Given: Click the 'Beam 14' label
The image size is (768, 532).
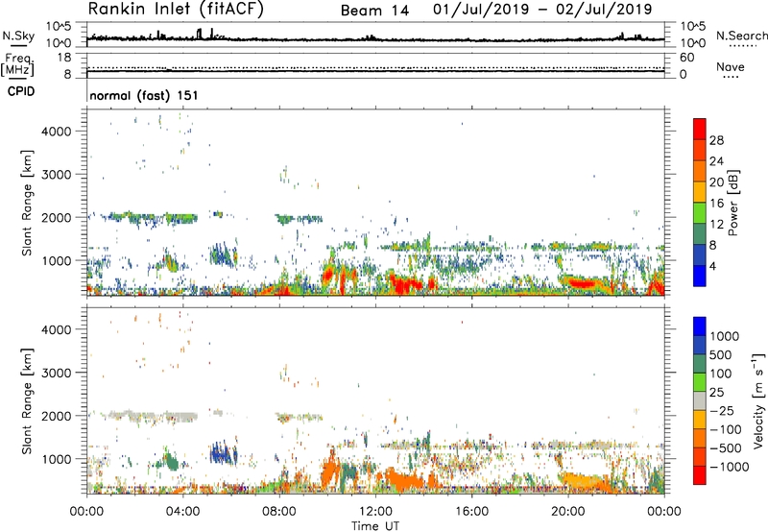Looking at the screenshot, I should (374, 11).
